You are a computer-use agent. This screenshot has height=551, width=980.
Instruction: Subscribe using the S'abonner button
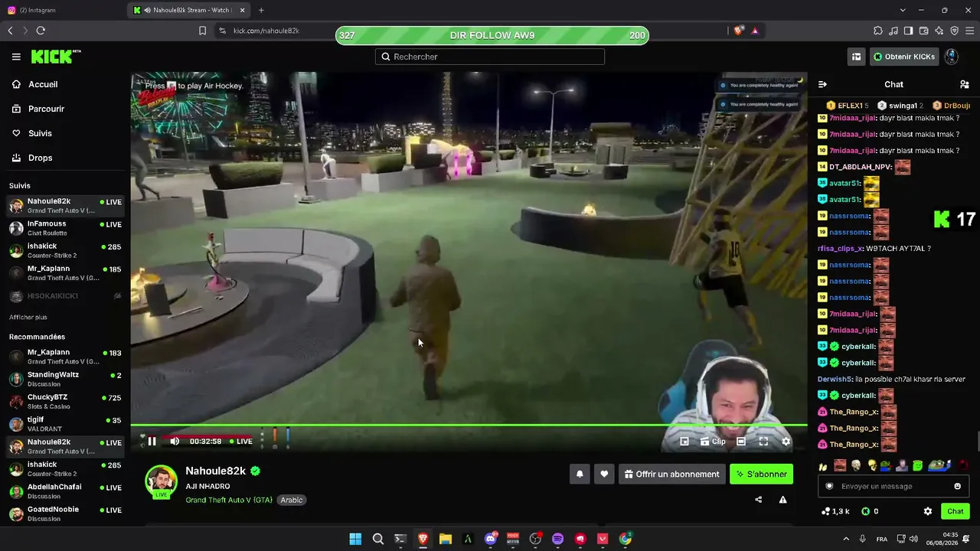761,474
